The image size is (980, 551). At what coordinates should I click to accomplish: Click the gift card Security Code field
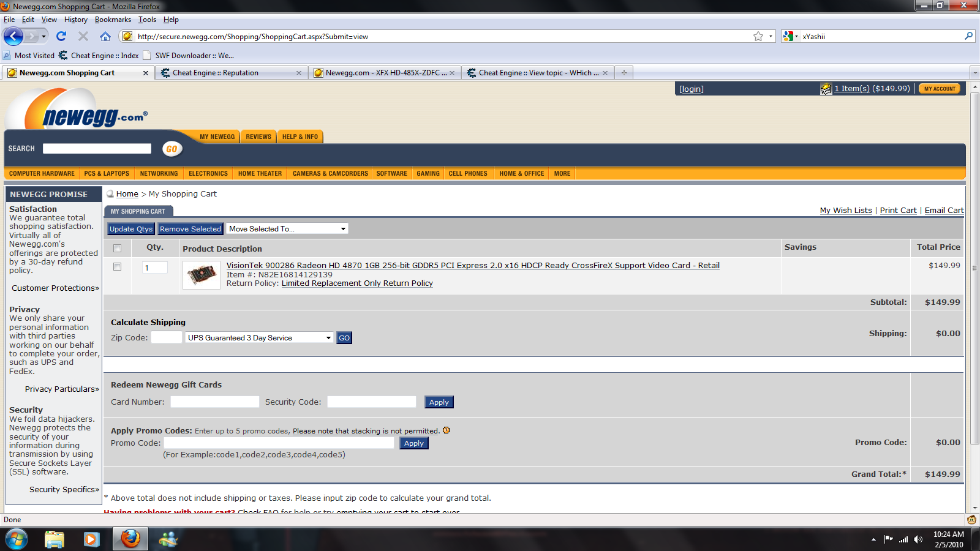372,402
